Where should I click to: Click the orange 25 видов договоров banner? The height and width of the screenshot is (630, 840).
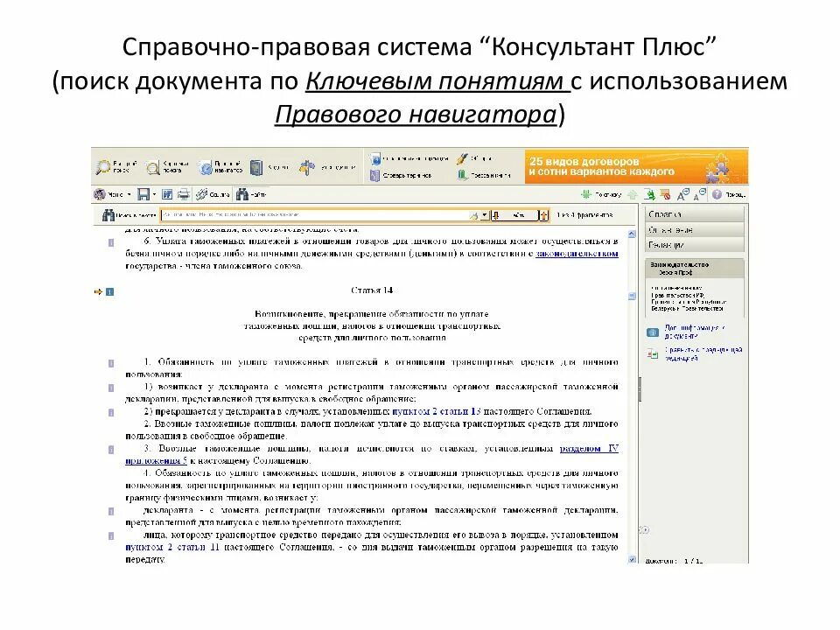coord(636,166)
